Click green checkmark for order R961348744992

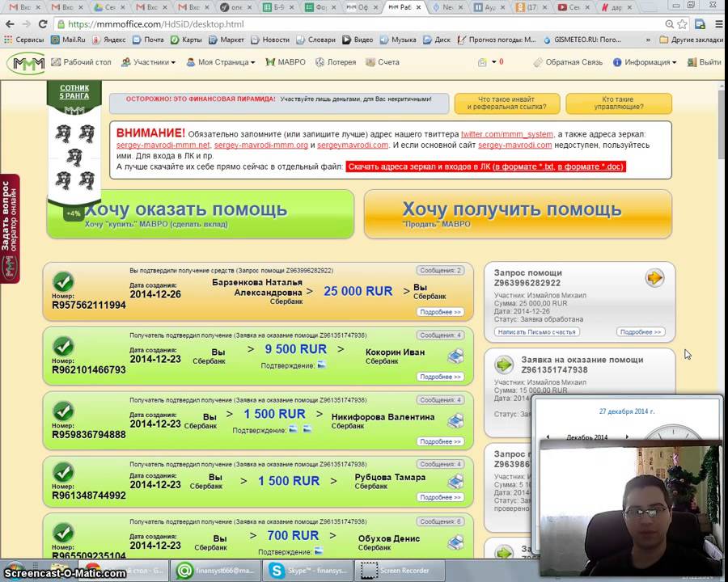[x=64, y=472]
